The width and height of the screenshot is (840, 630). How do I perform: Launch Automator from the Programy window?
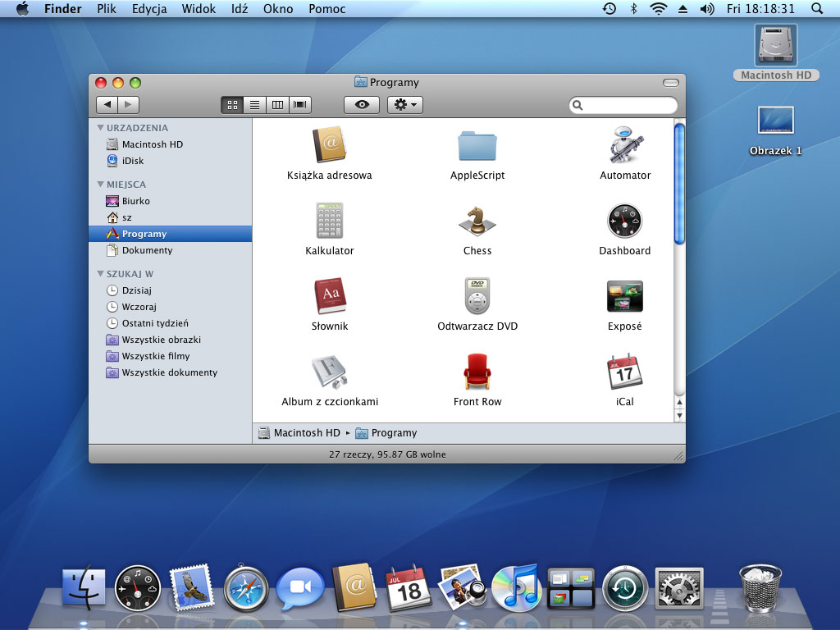[x=625, y=144]
